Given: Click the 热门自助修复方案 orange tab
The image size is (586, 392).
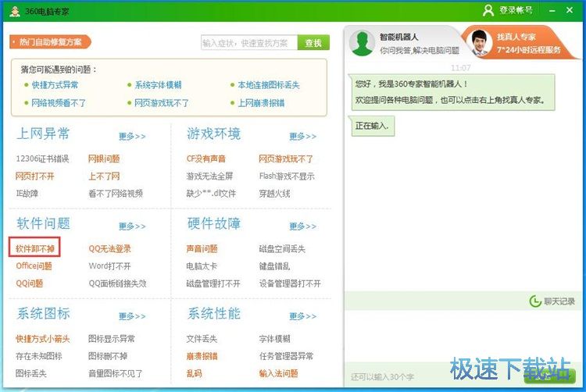Looking at the screenshot, I should pos(50,42).
